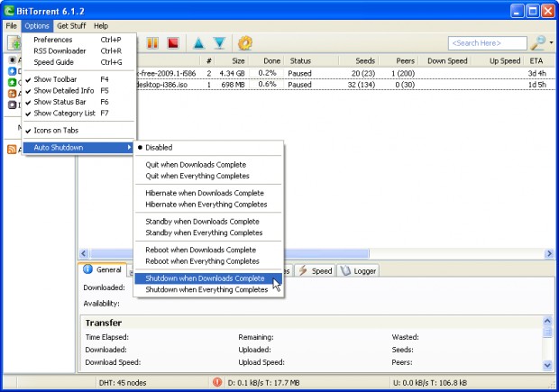Click the Add Torrent toolbar icon

point(15,43)
